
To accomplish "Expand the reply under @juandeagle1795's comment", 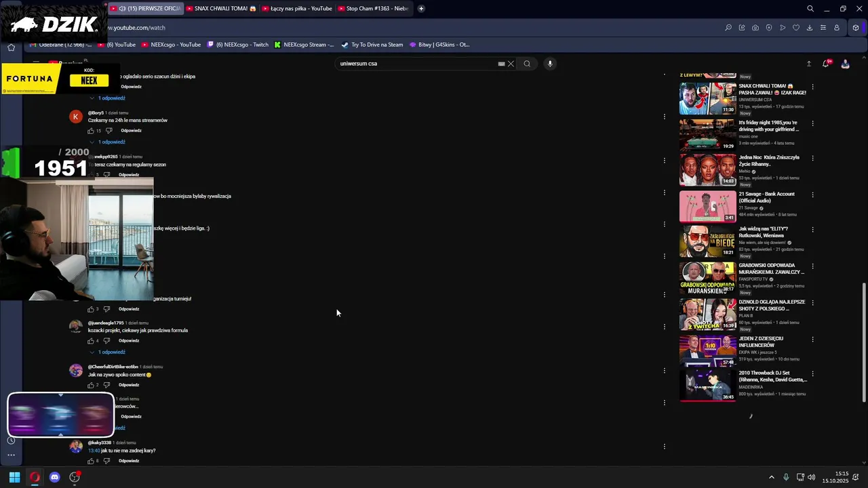I will coord(108,352).
